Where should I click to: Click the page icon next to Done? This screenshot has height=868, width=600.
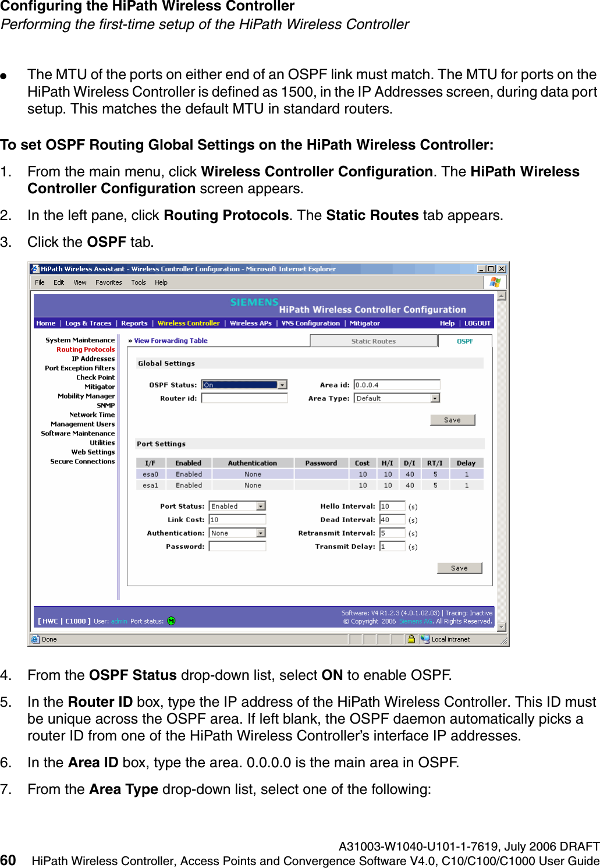[x=35, y=639]
